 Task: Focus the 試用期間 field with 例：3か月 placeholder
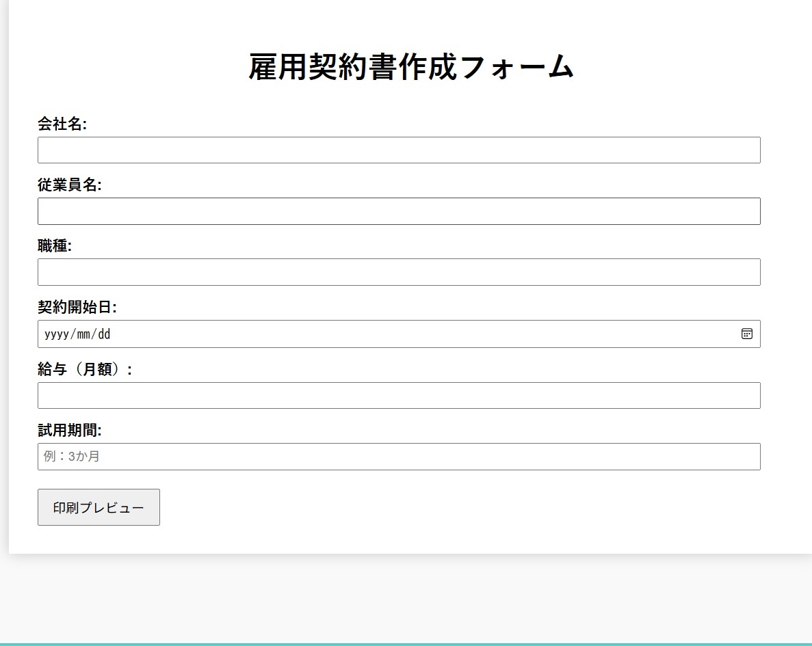[399, 457]
